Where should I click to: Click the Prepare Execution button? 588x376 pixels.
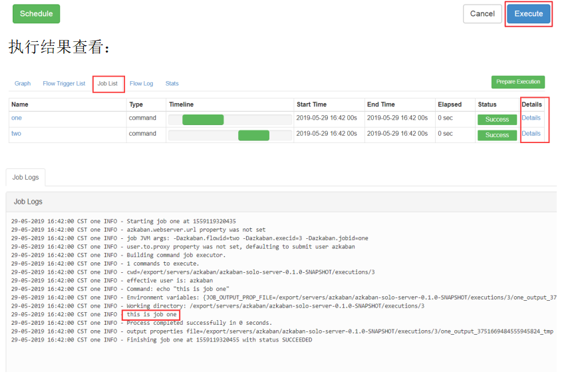(518, 82)
